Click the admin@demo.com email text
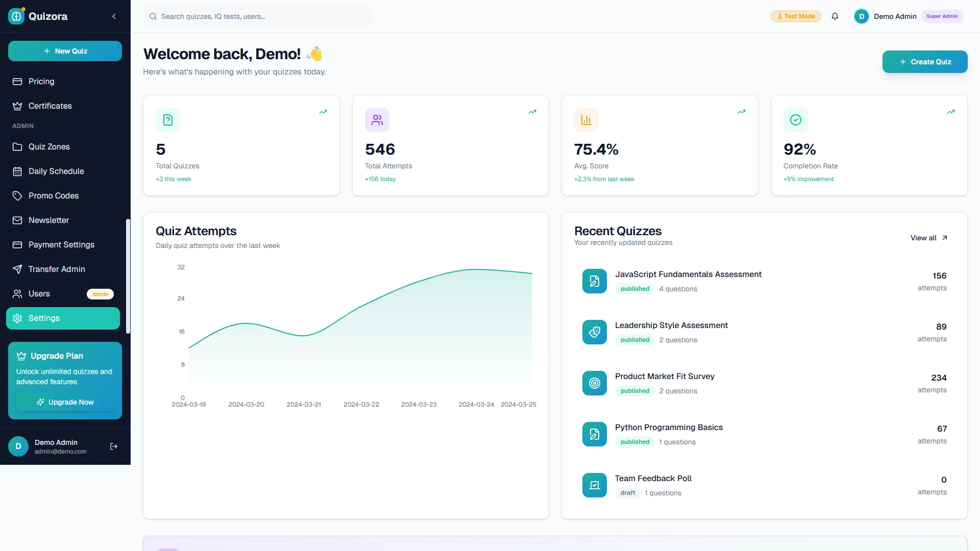 [x=61, y=452]
